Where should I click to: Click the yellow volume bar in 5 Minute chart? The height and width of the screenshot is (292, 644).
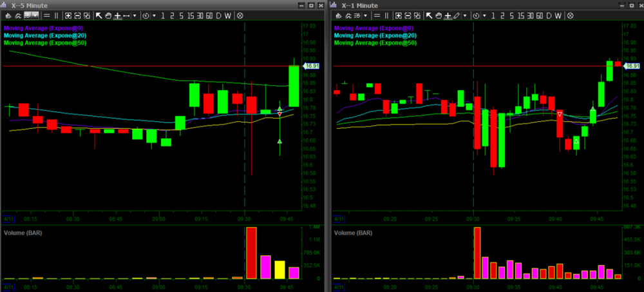point(279,269)
